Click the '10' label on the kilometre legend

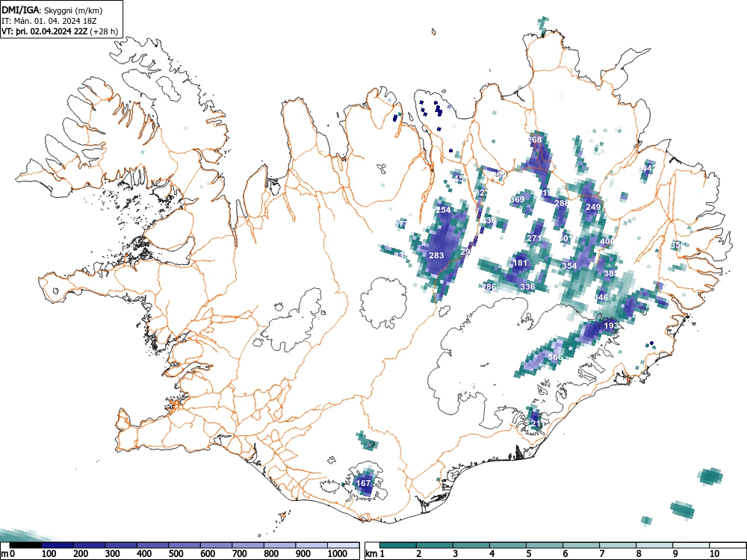[x=713, y=554]
